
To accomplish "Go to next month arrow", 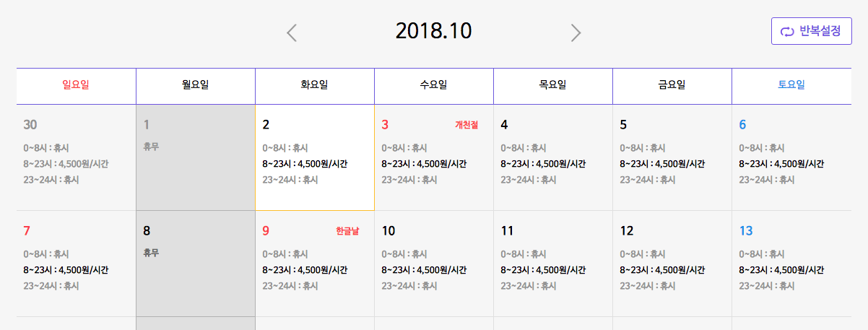I will (x=576, y=32).
